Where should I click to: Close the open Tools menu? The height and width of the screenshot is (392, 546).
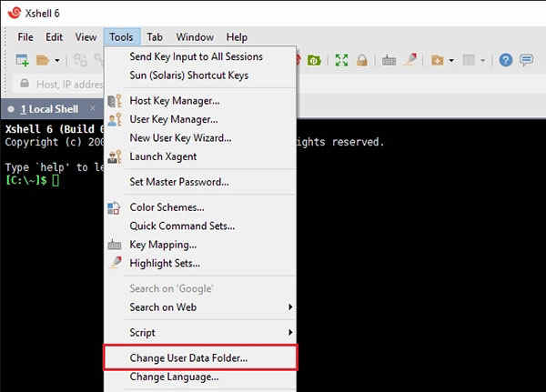122,37
